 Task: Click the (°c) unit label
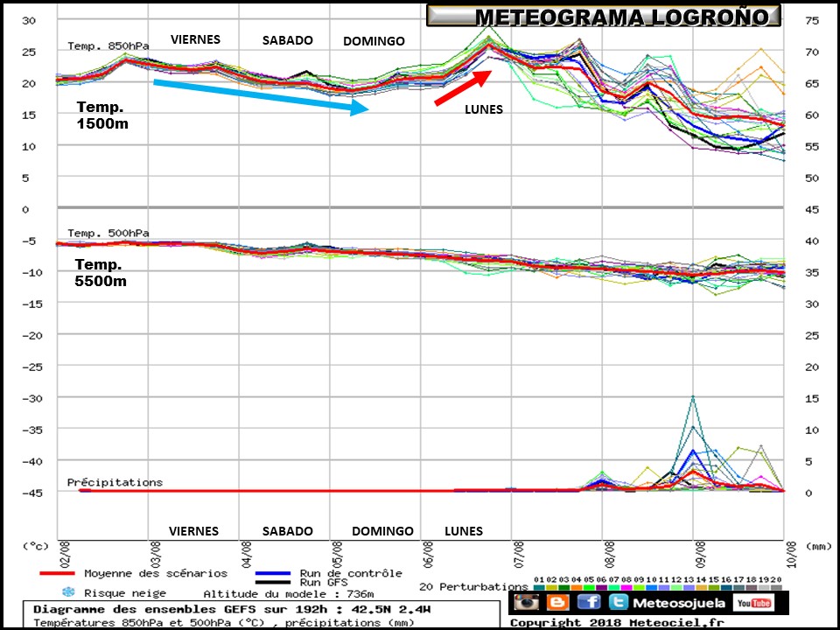[35, 546]
